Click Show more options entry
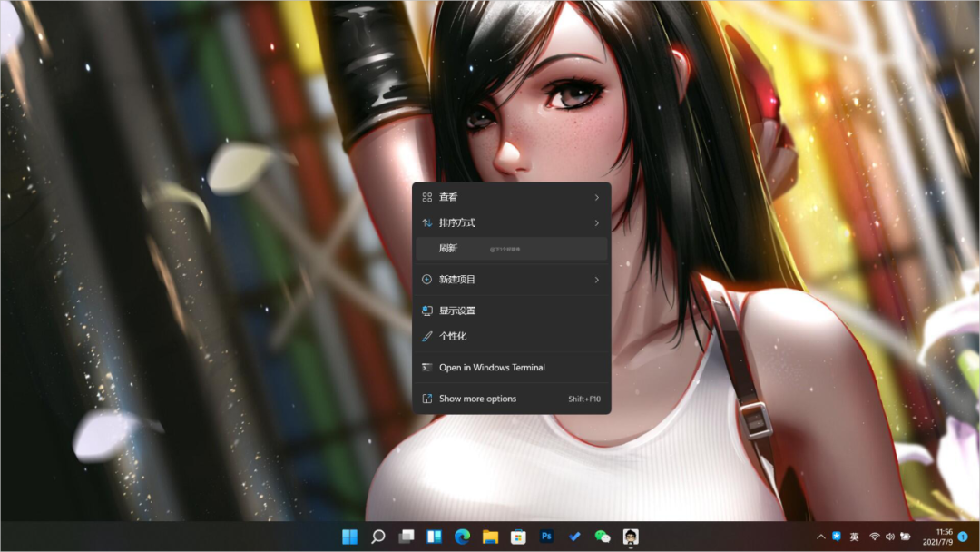The height and width of the screenshot is (552, 980). pyautogui.click(x=477, y=399)
